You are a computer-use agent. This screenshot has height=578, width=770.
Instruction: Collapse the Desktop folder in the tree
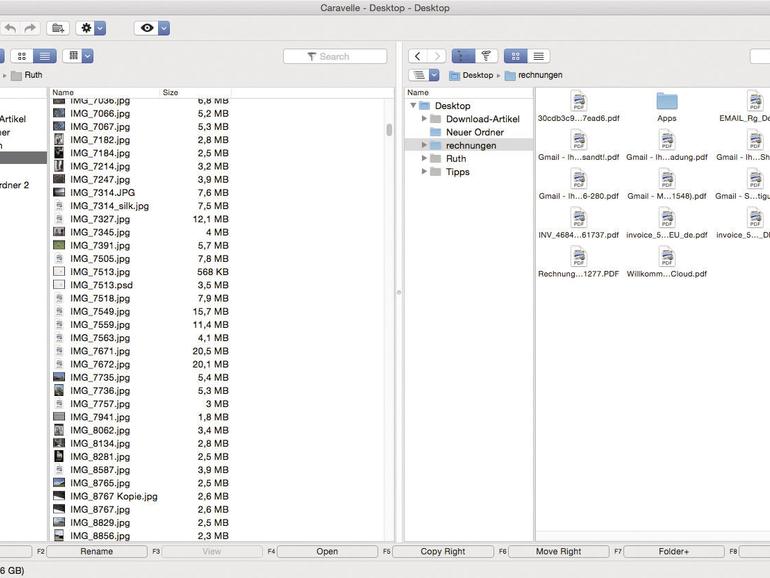pos(412,106)
